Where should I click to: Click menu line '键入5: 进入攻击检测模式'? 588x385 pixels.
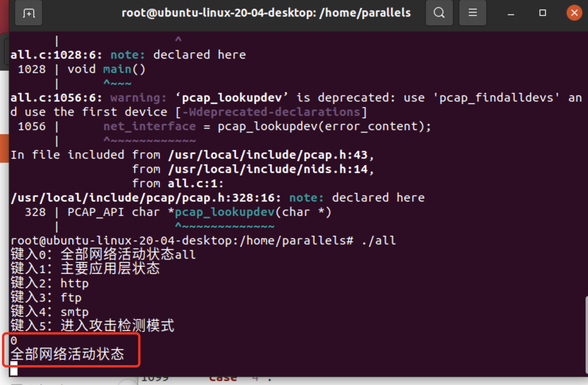coord(93,326)
